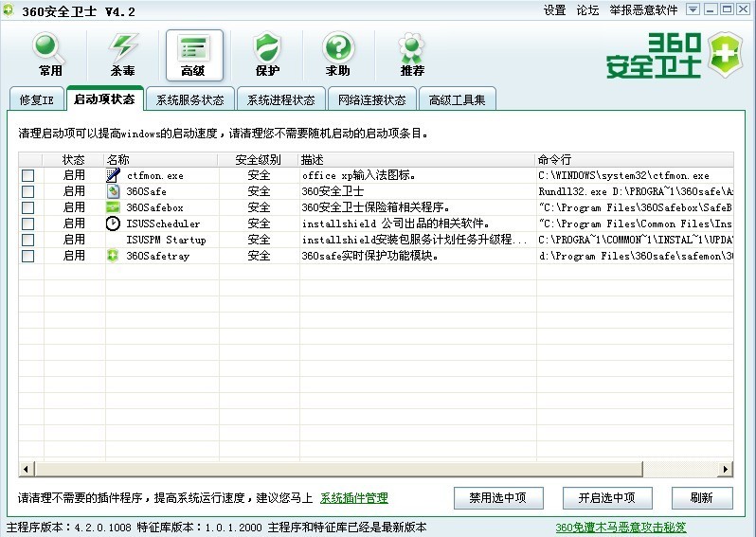Check the ISUSPM Startup item

28,240
